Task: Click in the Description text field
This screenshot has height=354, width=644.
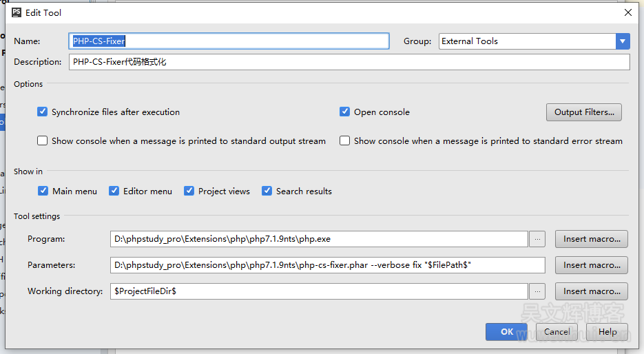Action: pyautogui.click(x=349, y=62)
